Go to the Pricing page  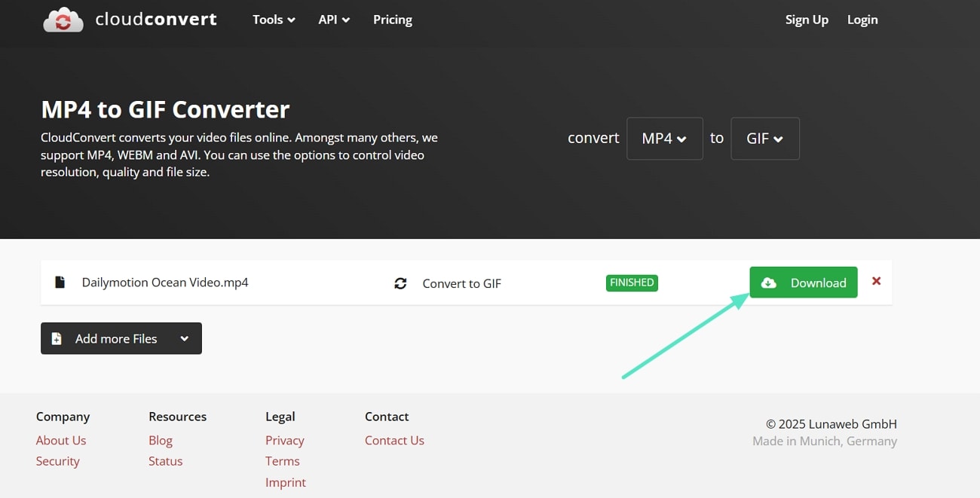pos(393,20)
